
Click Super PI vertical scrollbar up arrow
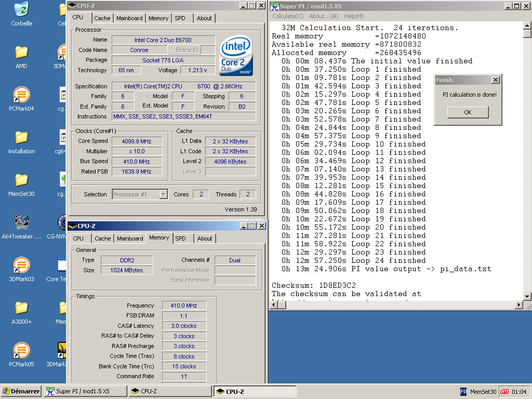tap(527, 25)
